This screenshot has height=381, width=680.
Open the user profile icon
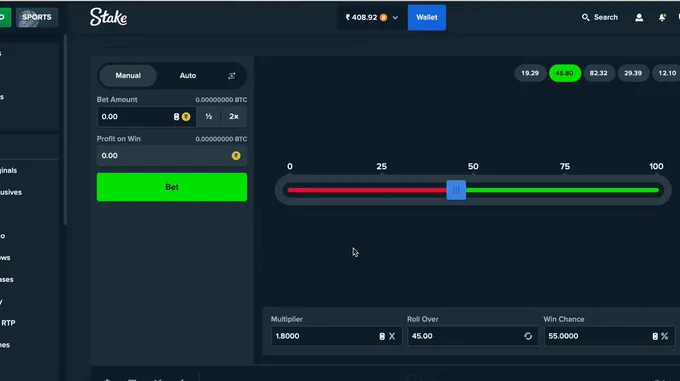[x=639, y=17]
